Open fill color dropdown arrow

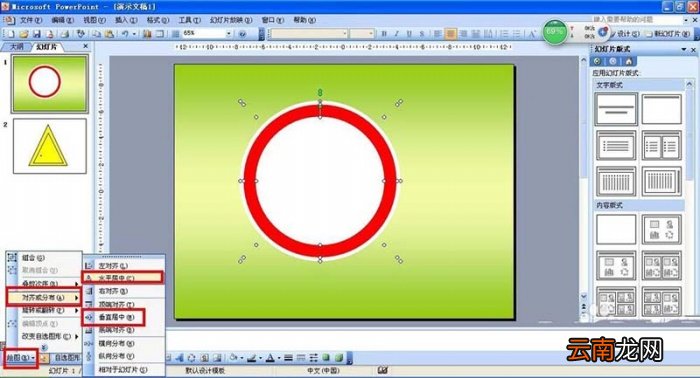tap(242, 358)
